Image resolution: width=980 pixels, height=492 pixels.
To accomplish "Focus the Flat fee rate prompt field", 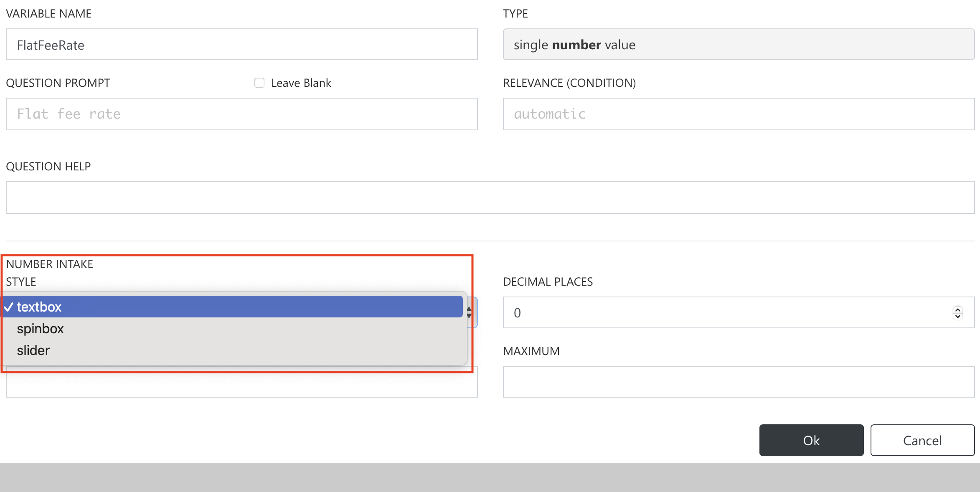I will [x=241, y=114].
